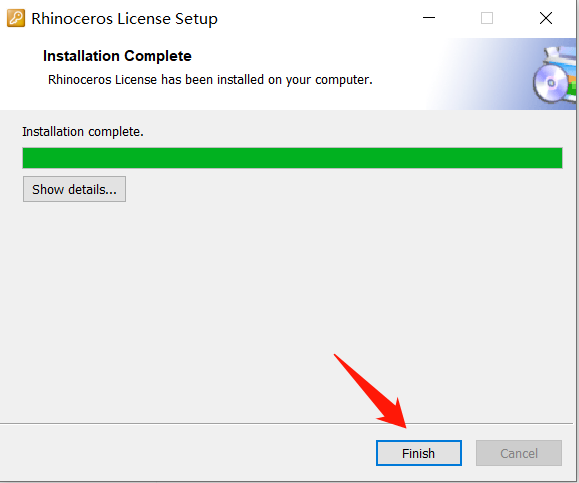Image resolution: width=579 pixels, height=483 pixels.
Task: Click the red arrow annotation graphic
Action: coord(372,392)
